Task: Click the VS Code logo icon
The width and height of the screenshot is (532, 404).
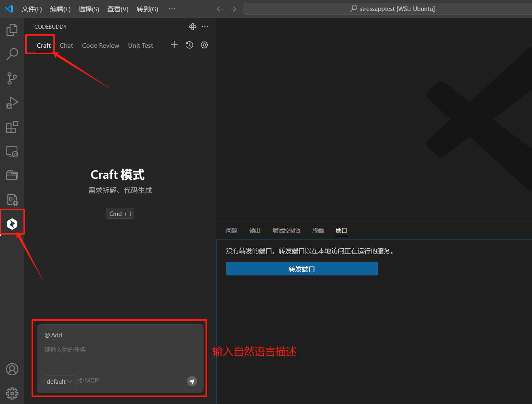Action: 9,9
